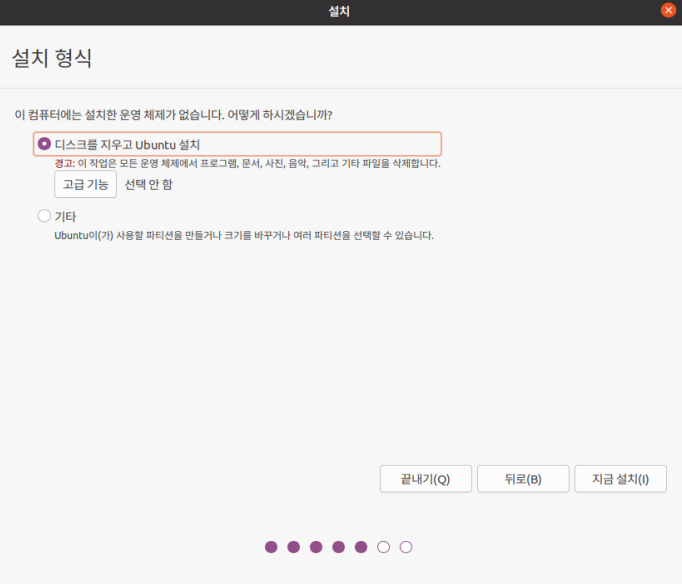Click the partition description under '기타'
Screen dimensions: 682x584
(x=244, y=235)
